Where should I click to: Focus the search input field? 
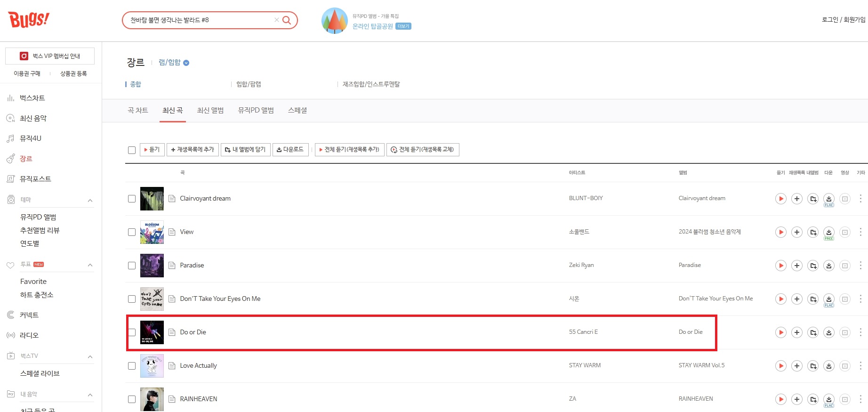click(200, 20)
